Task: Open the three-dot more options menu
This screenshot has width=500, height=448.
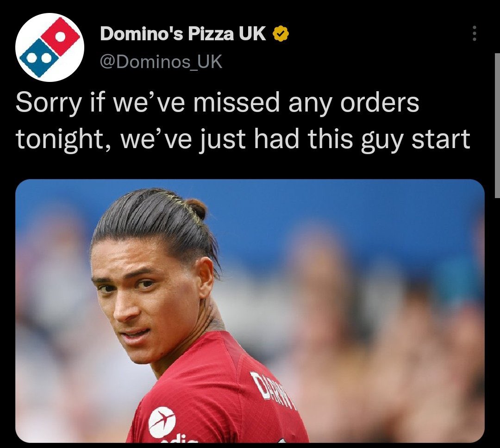Action: (475, 33)
